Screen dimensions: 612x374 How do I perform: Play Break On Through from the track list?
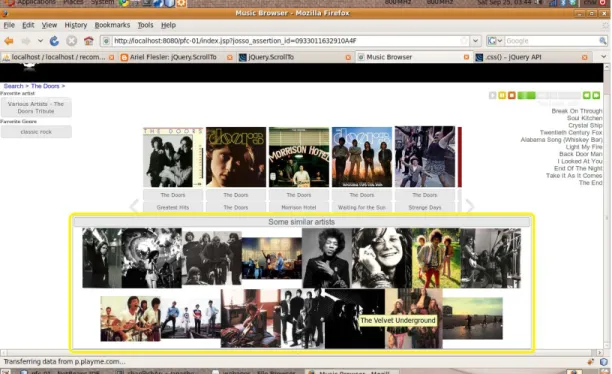pyautogui.click(x=576, y=111)
